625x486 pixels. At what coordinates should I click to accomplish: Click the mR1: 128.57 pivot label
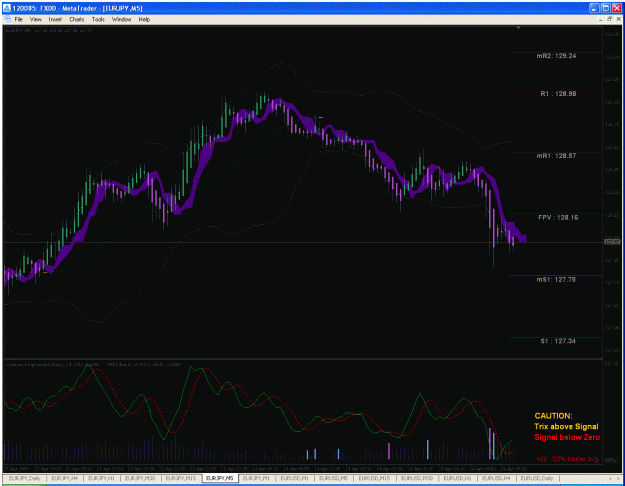coord(556,155)
